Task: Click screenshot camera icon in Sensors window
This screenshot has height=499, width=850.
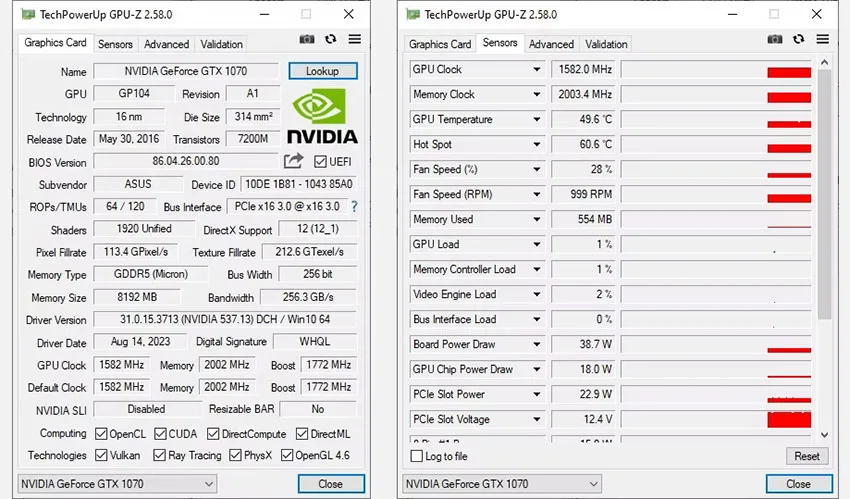Action: pyautogui.click(x=775, y=39)
